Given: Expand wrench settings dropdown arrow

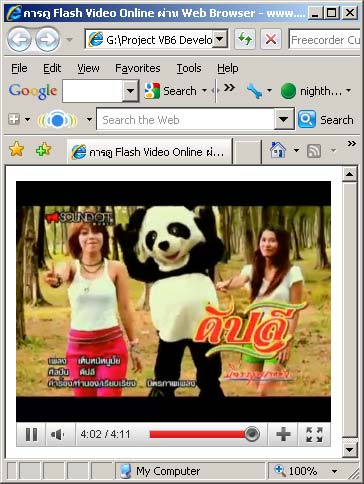Looking at the screenshot, I should (269, 91).
